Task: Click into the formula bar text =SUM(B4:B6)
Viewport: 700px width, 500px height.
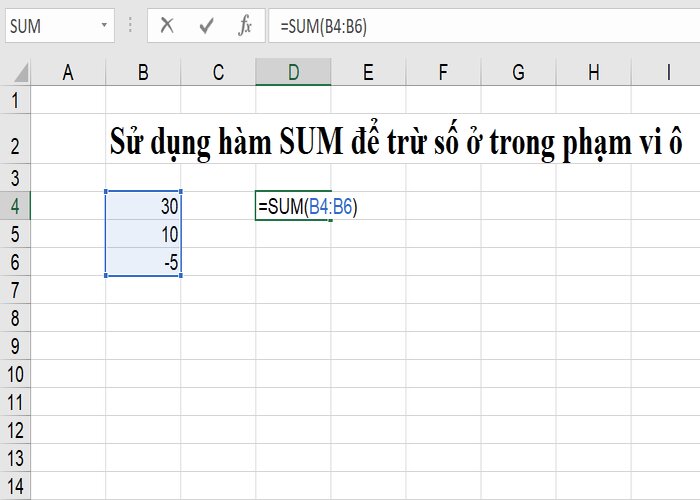Action: tap(324, 26)
